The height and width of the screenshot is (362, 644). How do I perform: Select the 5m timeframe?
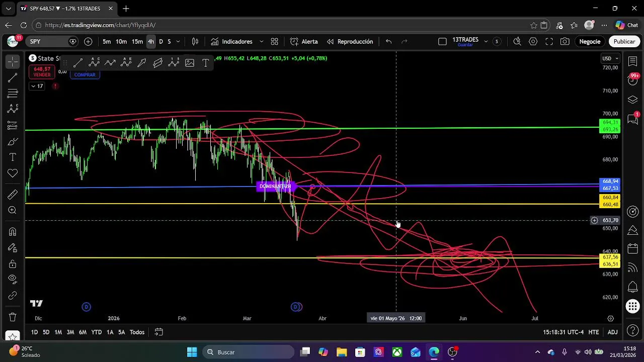(107, 42)
